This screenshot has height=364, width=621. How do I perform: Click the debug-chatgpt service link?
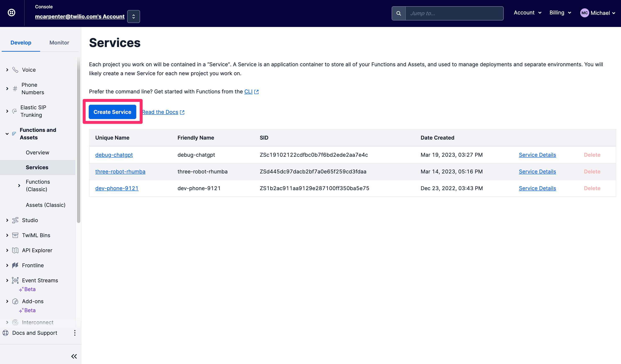tap(114, 154)
